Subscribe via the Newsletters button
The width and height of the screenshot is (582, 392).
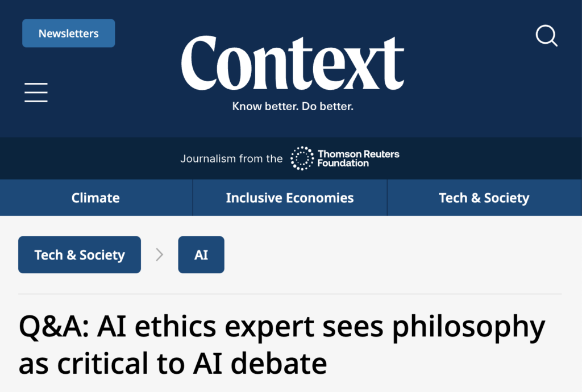coord(68,34)
